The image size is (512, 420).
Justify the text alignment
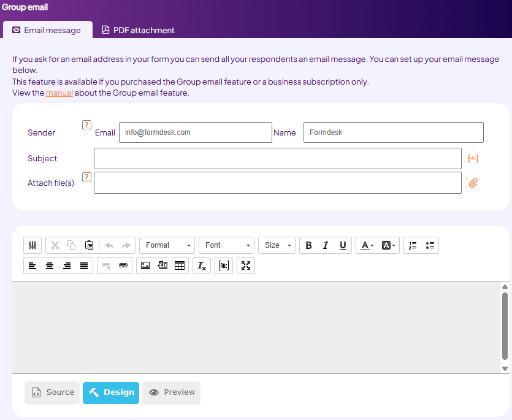click(x=84, y=266)
